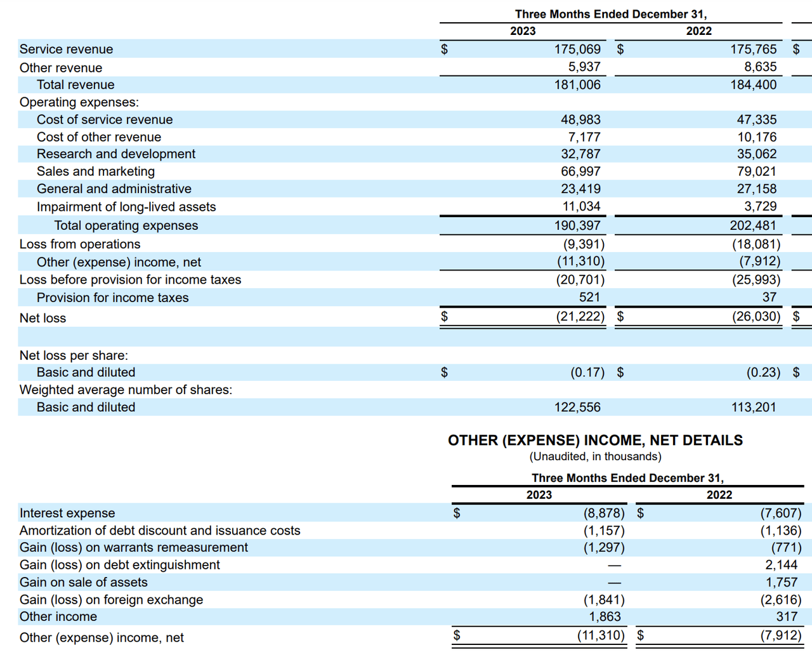Click total operating expenses 190,397

point(577,225)
